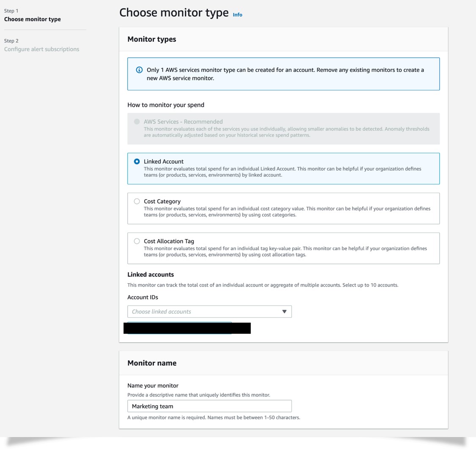Click the Cost Allocation Tag description text
Image resolution: width=476 pixels, height=451 pixels.
point(285,251)
